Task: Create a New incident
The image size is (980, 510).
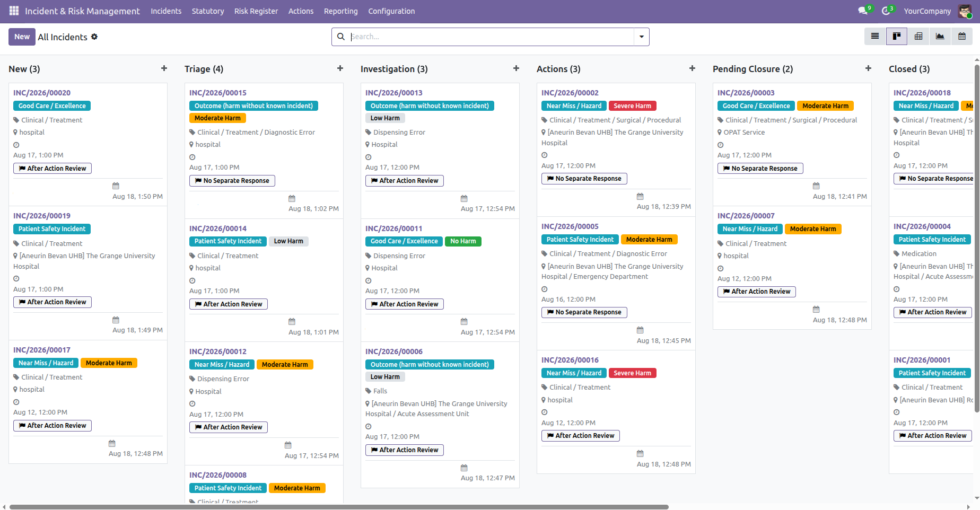Action: pyautogui.click(x=22, y=37)
